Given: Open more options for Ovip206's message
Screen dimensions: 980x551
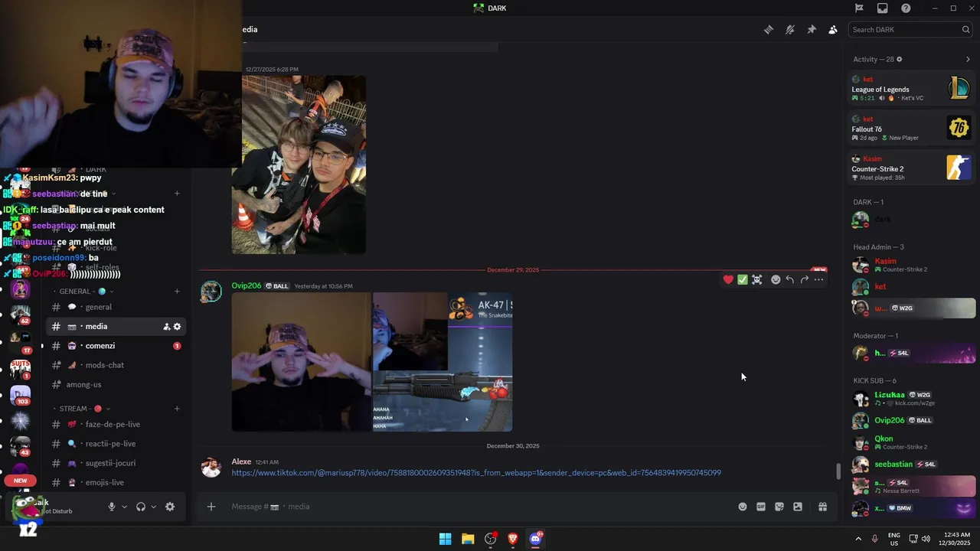Looking at the screenshot, I should tap(818, 279).
